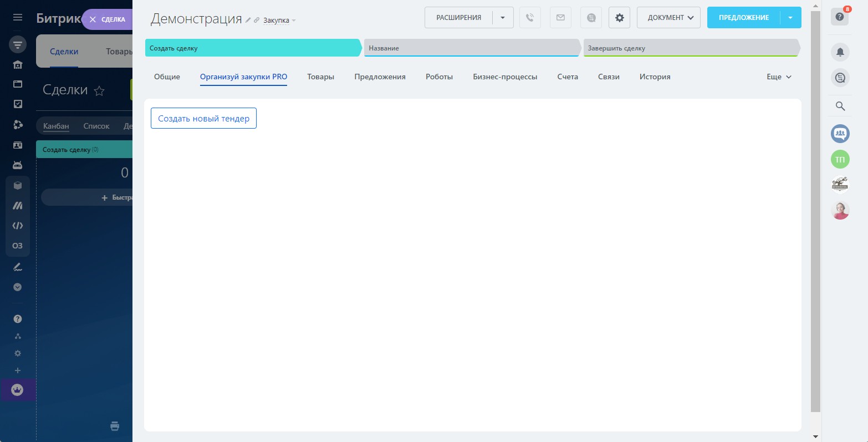Click the blue Предложение button

click(x=744, y=18)
